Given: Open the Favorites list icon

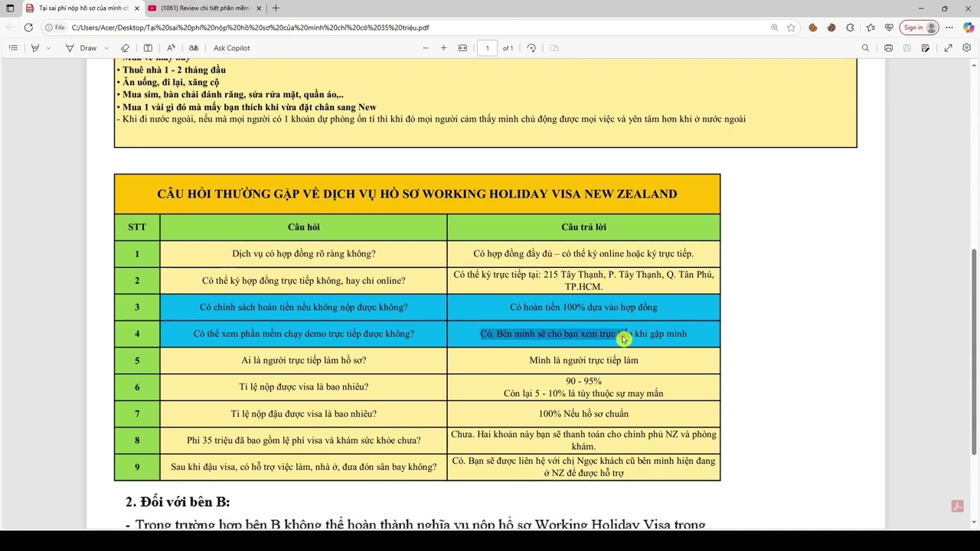Looking at the screenshot, I should pos(871,28).
